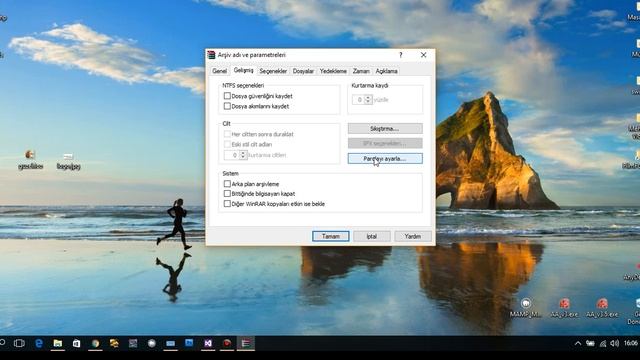Adjust the Kurtarma ciltleri spinner arrows

click(x=243, y=155)
